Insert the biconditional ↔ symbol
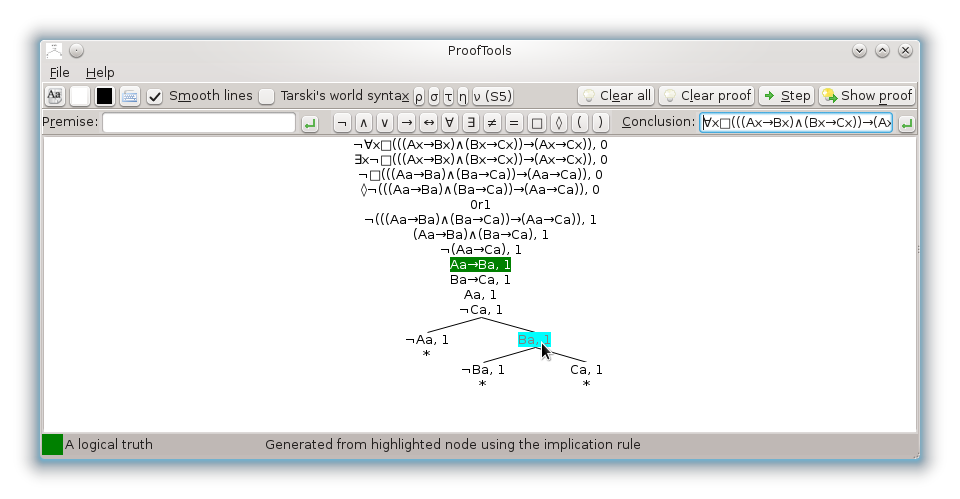 click(429, 123)
